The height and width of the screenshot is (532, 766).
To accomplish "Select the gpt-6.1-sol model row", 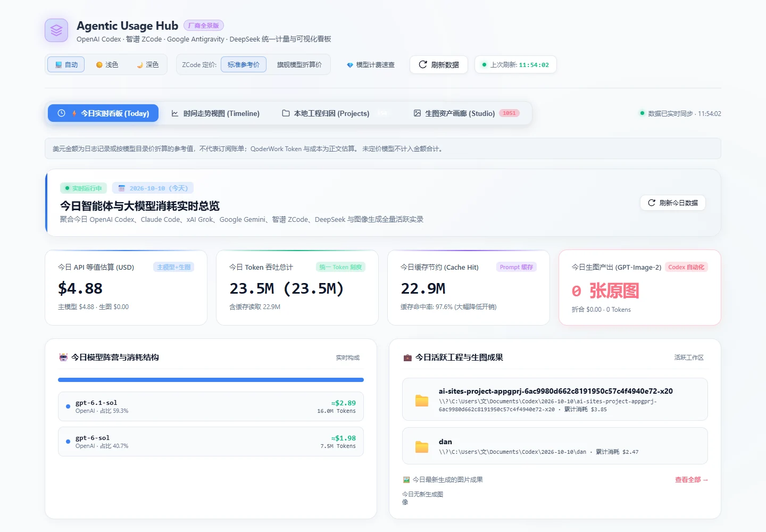I will pyautogui.click(x=211, y=406).
